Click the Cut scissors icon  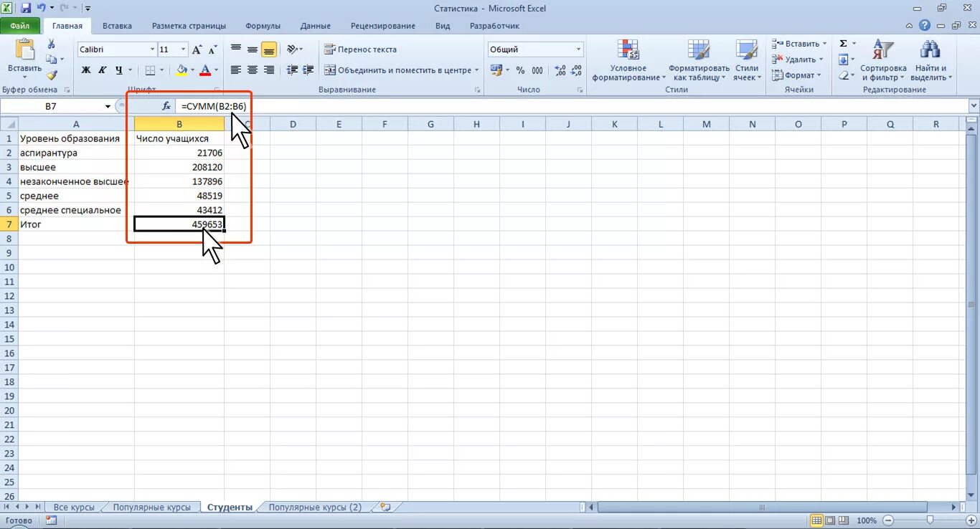click(51, 44)
